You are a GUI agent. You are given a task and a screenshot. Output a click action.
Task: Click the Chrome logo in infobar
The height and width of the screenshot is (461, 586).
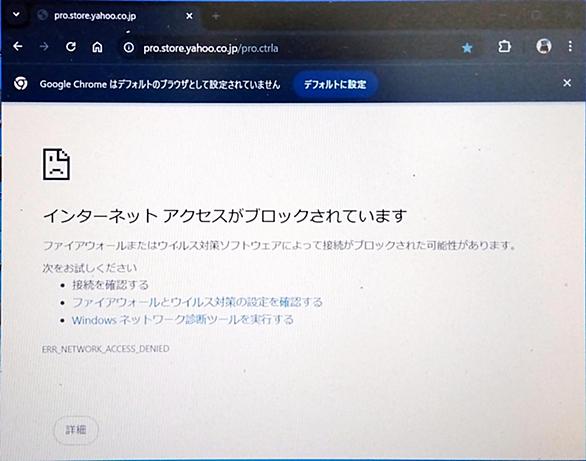[20, 84]
